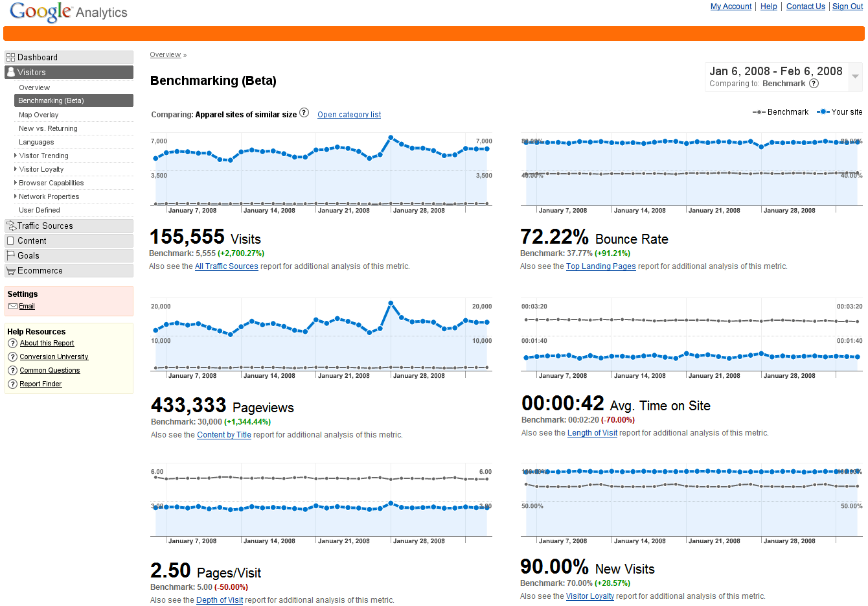The width and height of the screenshot is (868, 606).
Task: Click the Goals flag icon
Action: (x=10, y=255)
